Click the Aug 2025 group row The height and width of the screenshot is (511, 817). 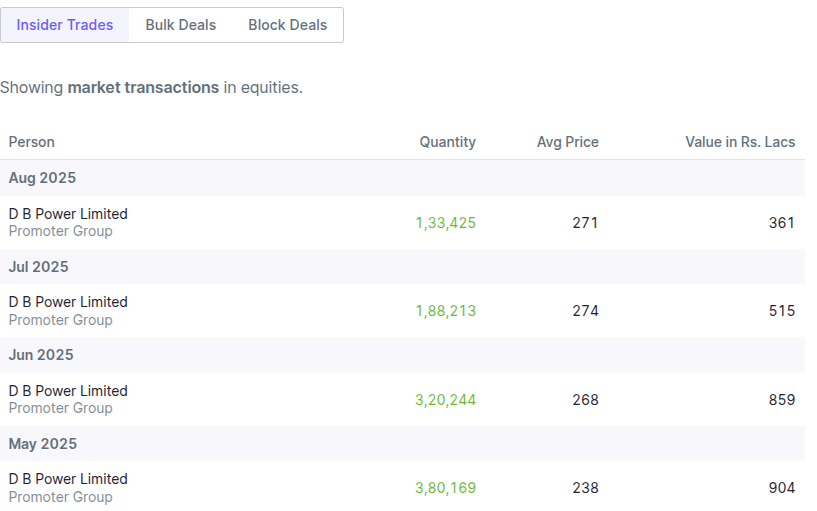coord(402,178)
